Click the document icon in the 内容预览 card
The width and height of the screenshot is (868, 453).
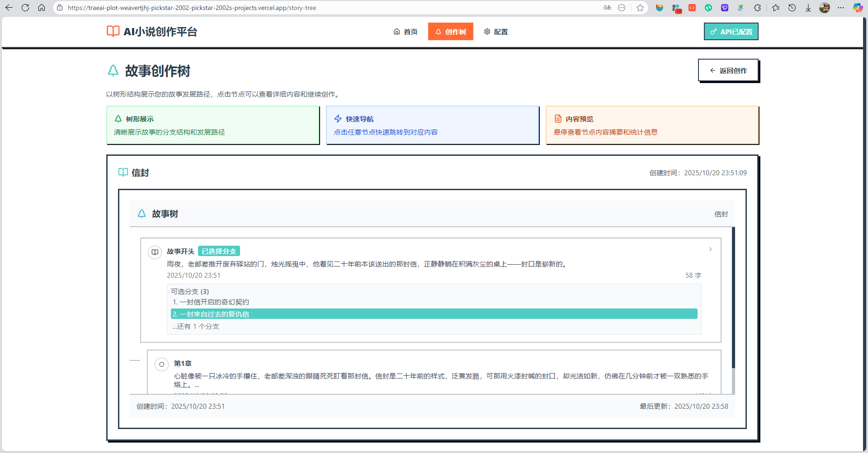coord(558,118)
